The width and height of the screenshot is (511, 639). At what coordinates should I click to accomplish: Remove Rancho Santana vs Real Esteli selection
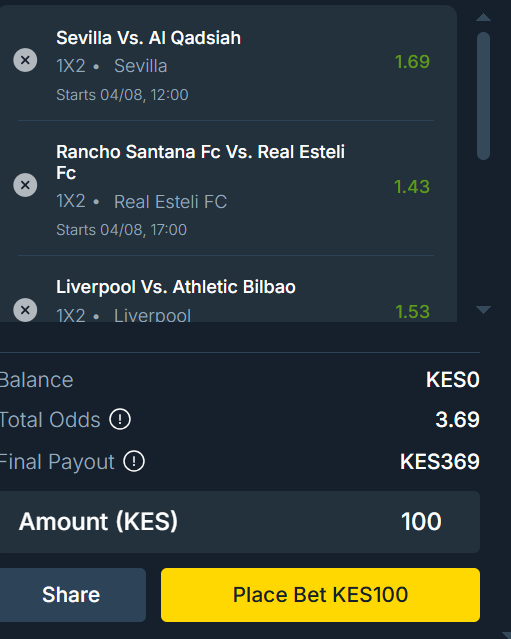tap(25, 185)
